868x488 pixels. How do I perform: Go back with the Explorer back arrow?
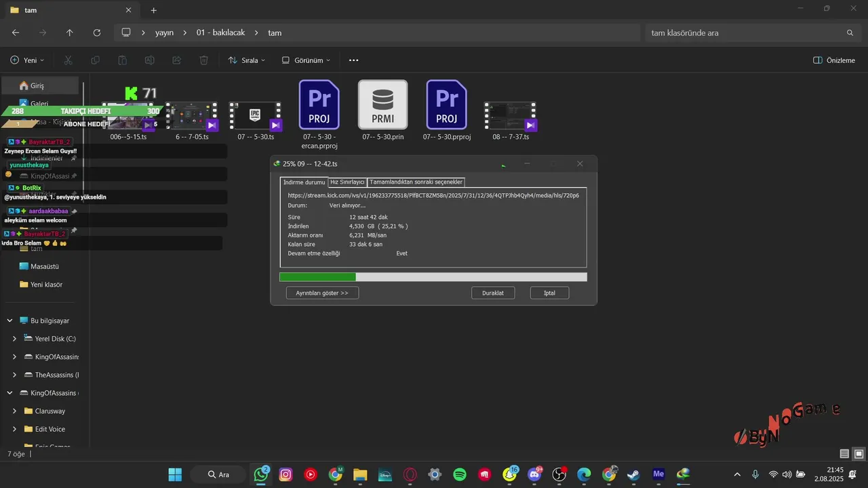point(16,33)
